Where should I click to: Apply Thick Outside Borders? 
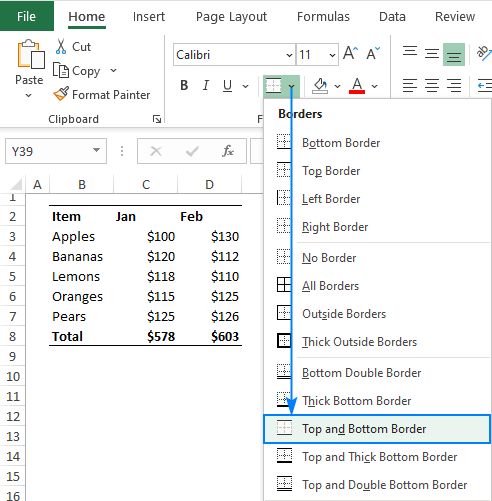377,342
